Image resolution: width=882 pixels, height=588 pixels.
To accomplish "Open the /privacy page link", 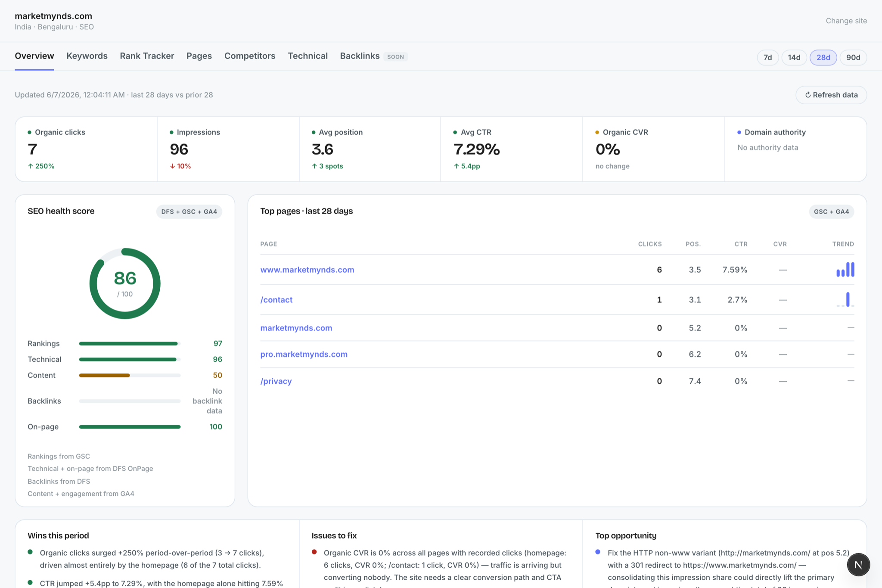I will [x=276, y=381].
